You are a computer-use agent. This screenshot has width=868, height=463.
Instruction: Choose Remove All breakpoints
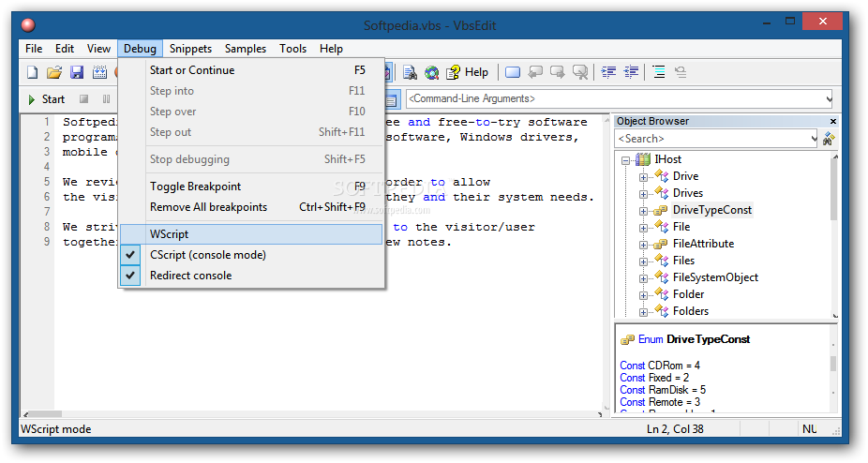click(x=251, y=207)
